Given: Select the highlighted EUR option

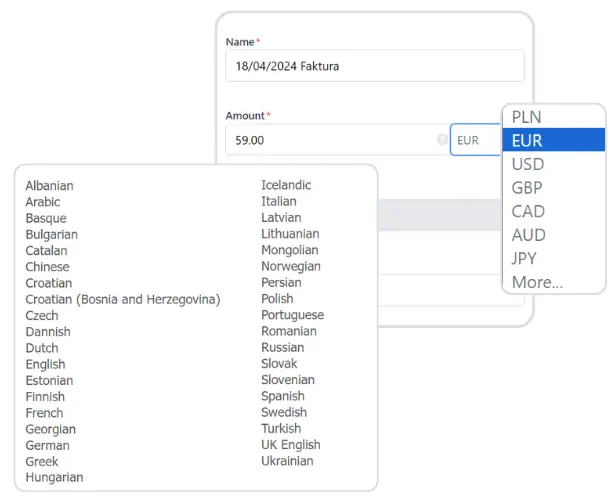Looking at the screenshot, I should pos(527,141).
